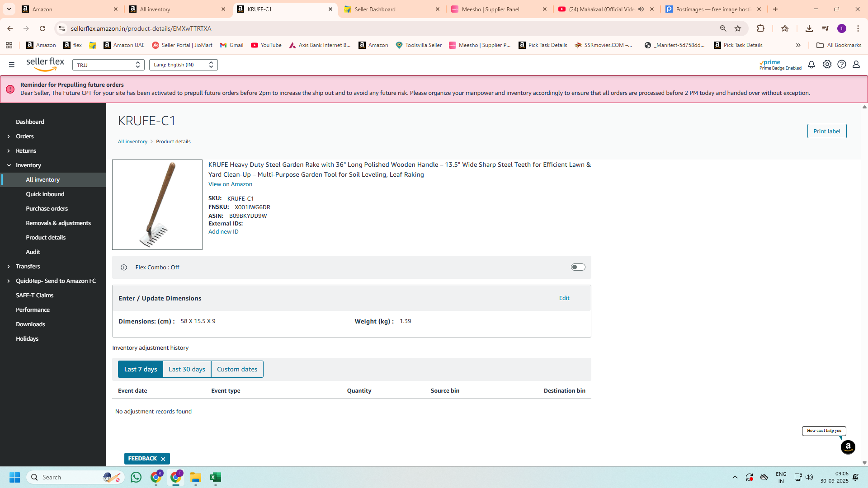Mute the Mahakaal YouTube tab audio
This screenshot has width=868, height=488.
click(641, 9)
